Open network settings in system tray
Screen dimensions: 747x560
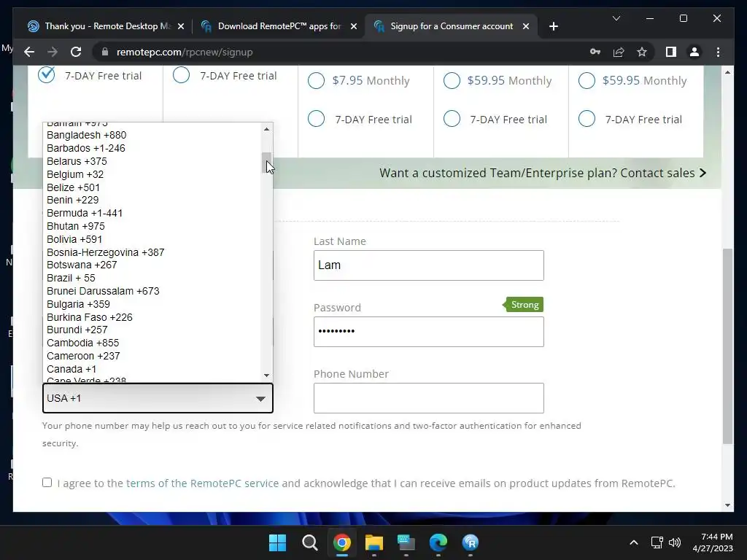(657, 542)
